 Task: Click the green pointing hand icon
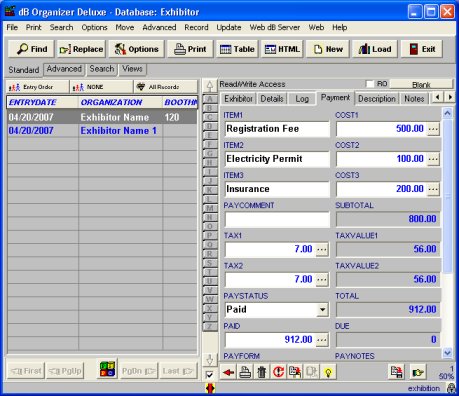tap(417, 372)
